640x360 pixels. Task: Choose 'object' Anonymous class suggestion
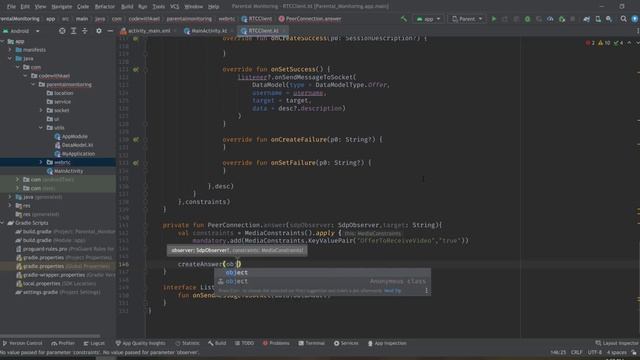tap(322, 281)
